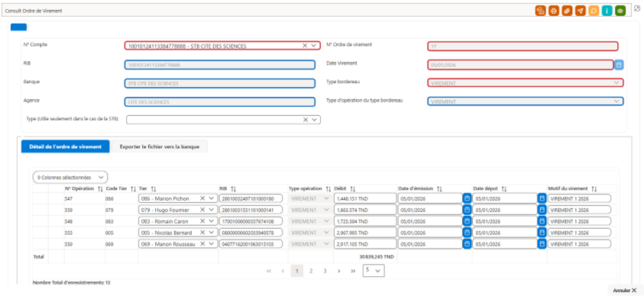Click the paper-plane send icon

tap(580, 11)
